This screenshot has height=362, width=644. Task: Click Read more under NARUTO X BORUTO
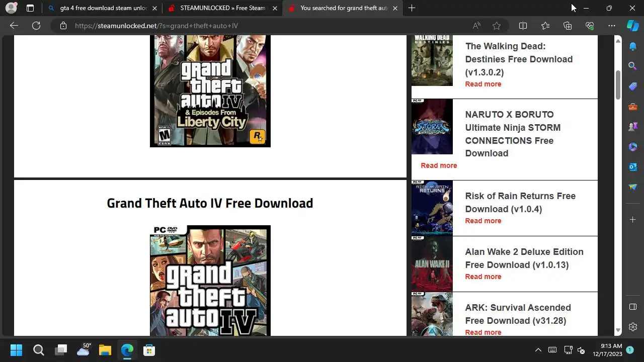point(439,165)
